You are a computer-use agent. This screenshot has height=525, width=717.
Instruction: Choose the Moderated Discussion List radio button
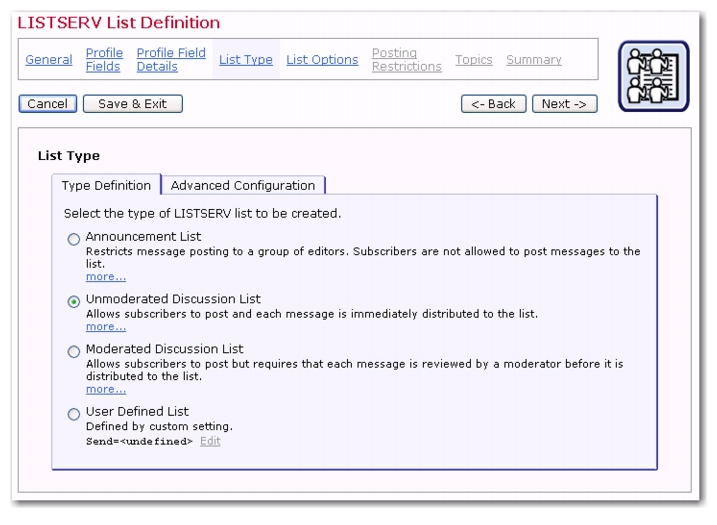(x=74, y=352)
